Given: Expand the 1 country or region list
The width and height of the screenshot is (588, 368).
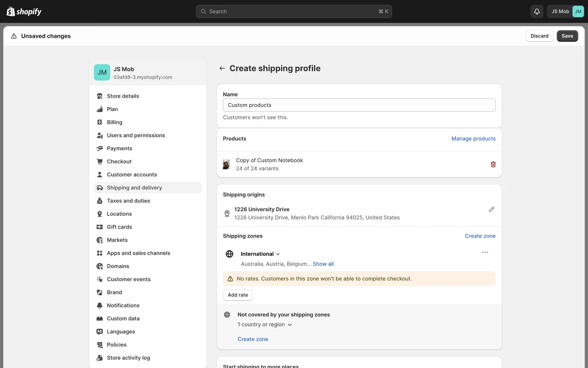Looking at the screenshot, I should (290, 325).
